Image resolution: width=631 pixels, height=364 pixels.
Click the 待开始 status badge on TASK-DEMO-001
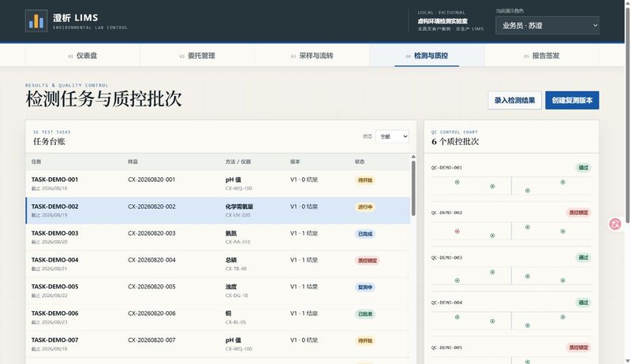(x=365, y=180)
